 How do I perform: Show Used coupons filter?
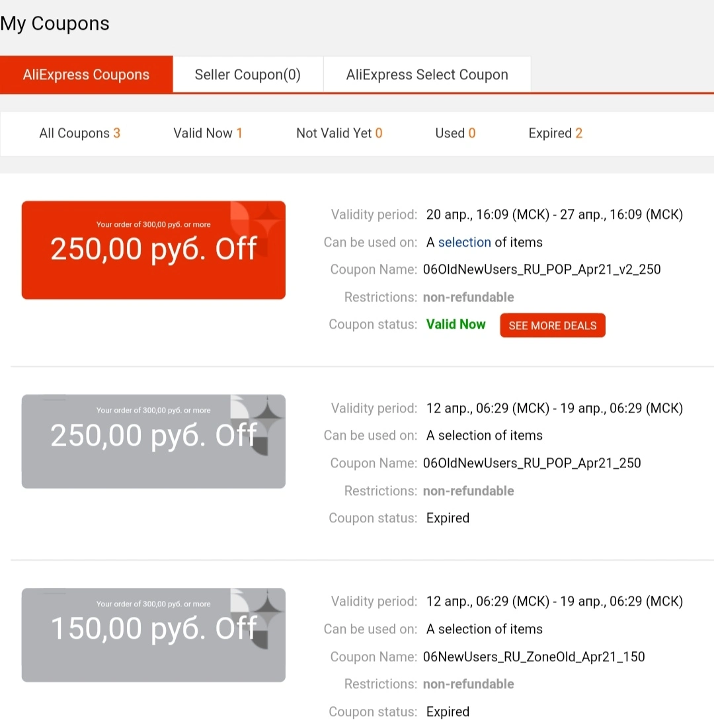tap(456, 134)
